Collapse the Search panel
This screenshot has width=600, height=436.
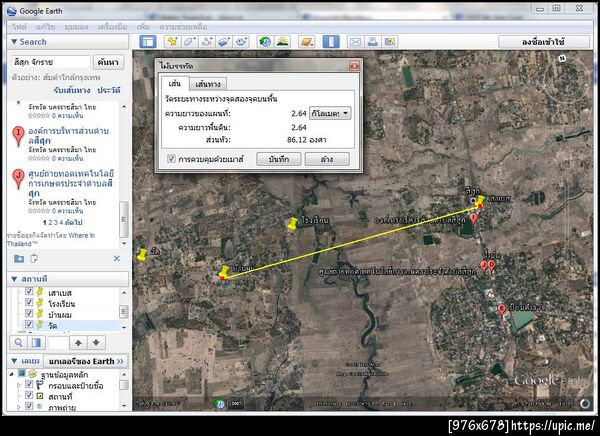[x=14, y=42]
